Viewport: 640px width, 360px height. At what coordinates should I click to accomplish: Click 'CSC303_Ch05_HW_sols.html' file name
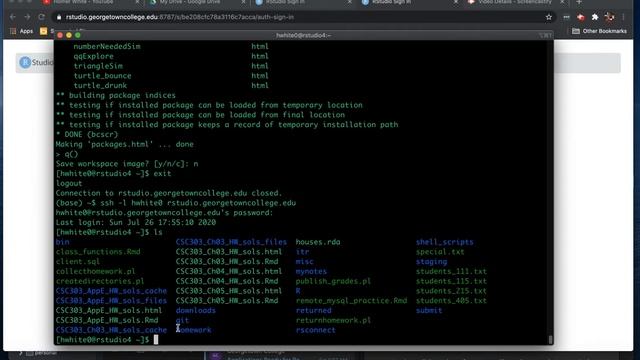tap(229, 291)
